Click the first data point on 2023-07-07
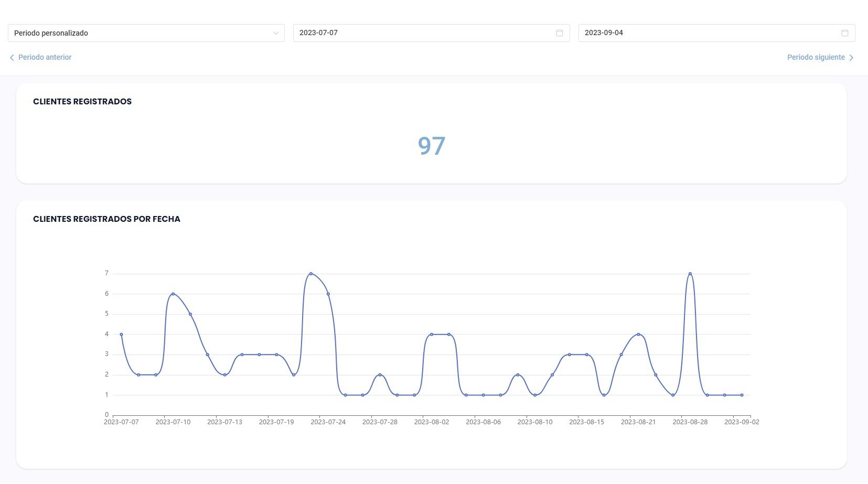This screenshot has height=484, width=868. (x=121, y=334)
